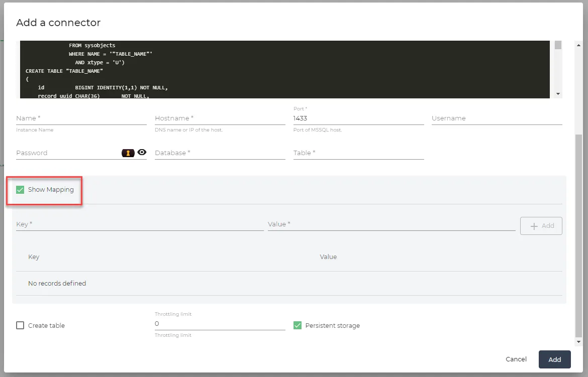Click the SQL code scrollbar thumb
Screen dimensions: 588x377
coord(558,45)
